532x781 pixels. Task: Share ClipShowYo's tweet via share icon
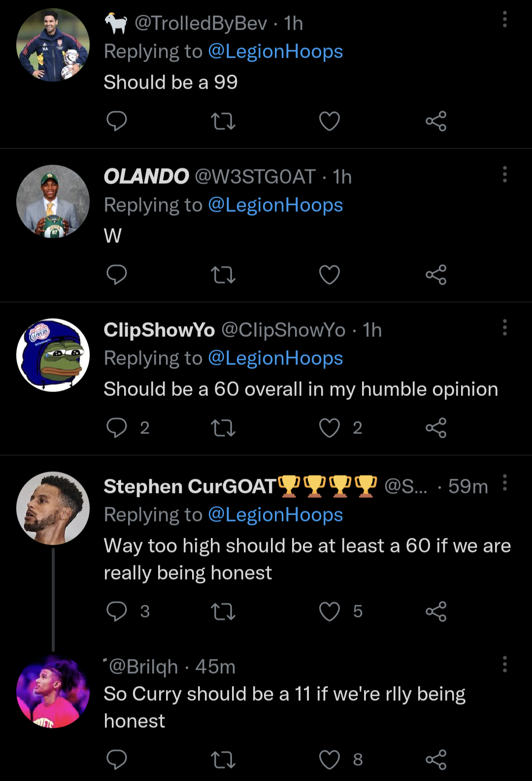[x=436, y=427]
